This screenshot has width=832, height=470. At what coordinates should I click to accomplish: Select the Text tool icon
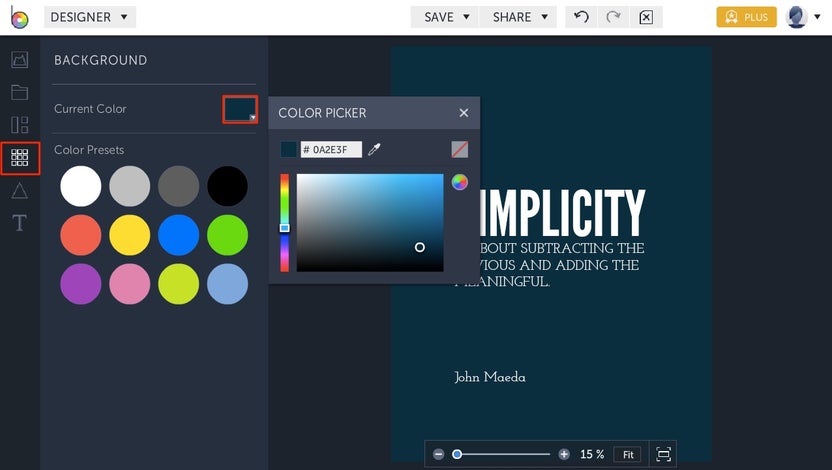[20, 223]
